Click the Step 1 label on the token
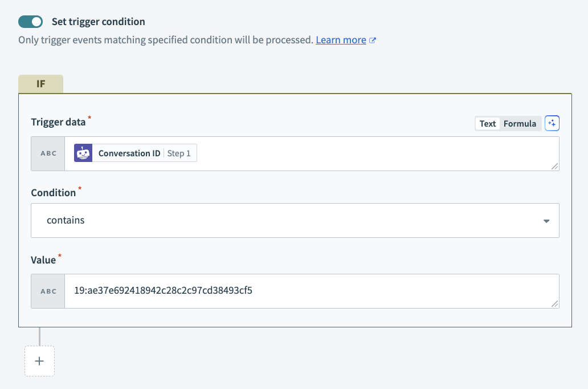 click(179, 153)
